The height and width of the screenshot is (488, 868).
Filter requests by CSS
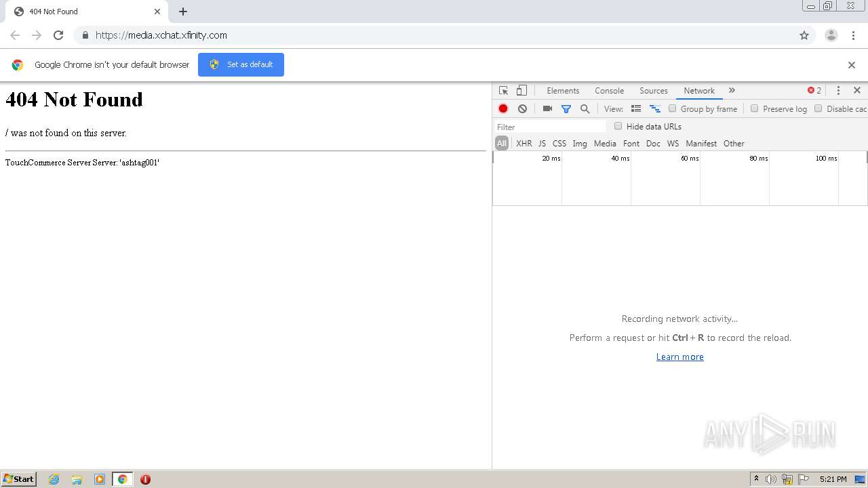tap(559, 144)
